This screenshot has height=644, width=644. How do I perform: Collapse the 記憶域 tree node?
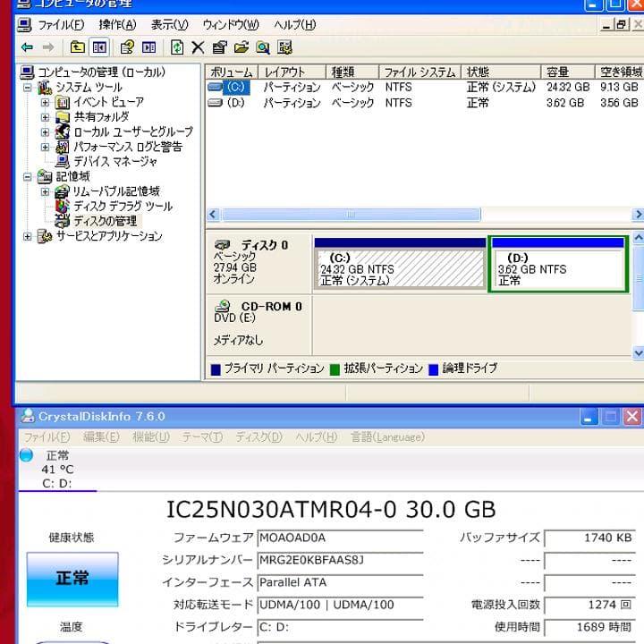pos(28,177)
